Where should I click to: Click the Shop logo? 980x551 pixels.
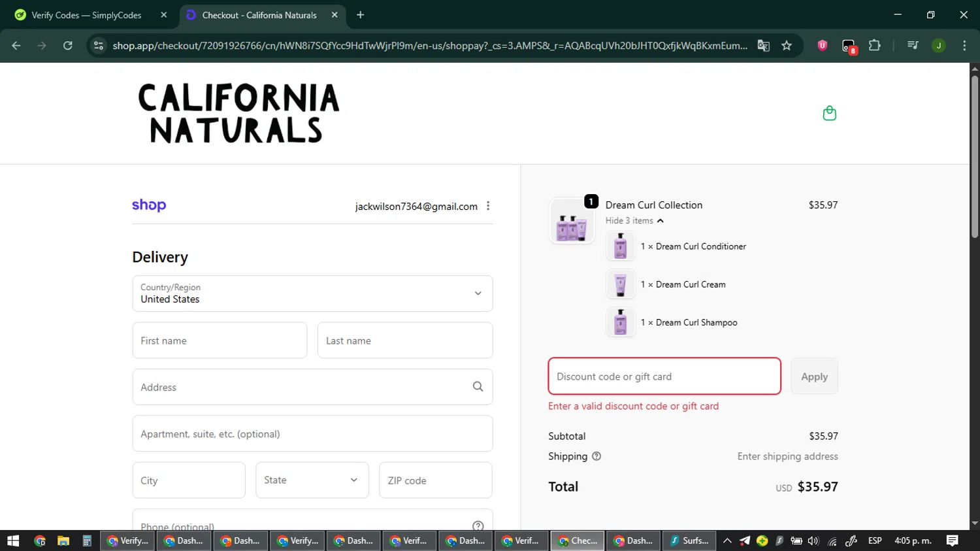click(149, 205)
